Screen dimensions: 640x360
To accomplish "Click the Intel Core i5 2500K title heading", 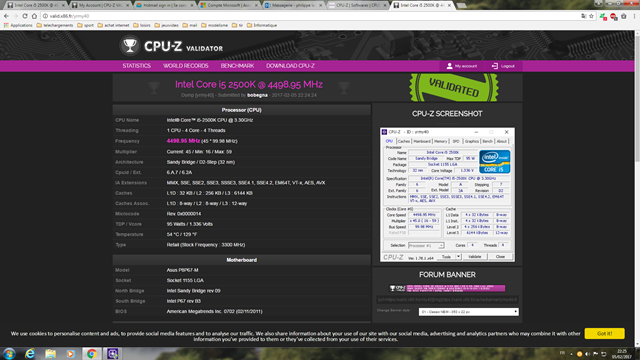I will [249, 84].
